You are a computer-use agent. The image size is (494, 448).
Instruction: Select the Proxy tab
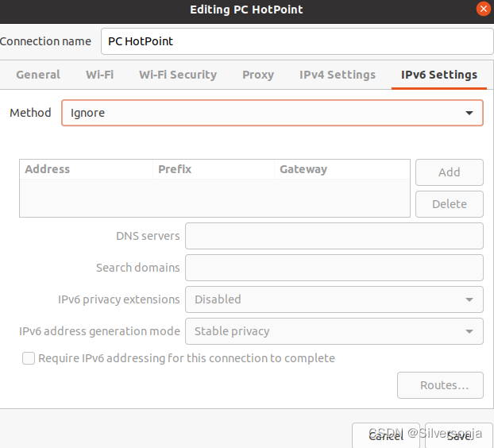[258, 75]
